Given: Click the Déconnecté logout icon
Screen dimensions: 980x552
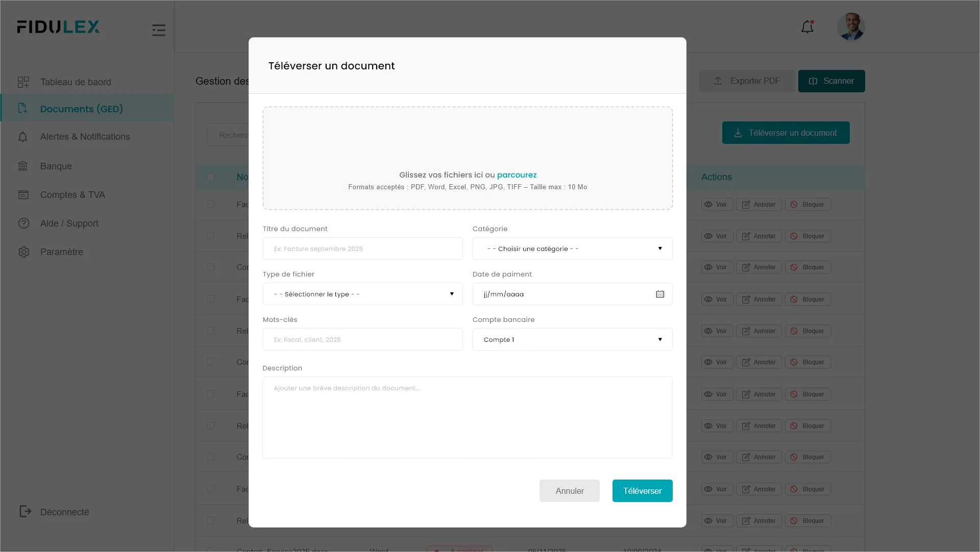Looking at the screenshot, I should (25, 512).
